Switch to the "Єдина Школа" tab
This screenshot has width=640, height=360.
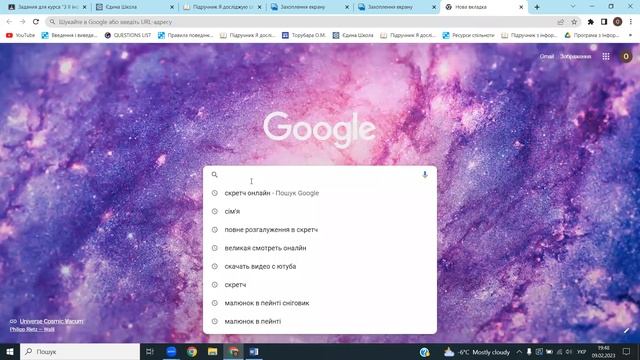click(x=135, y=7)
